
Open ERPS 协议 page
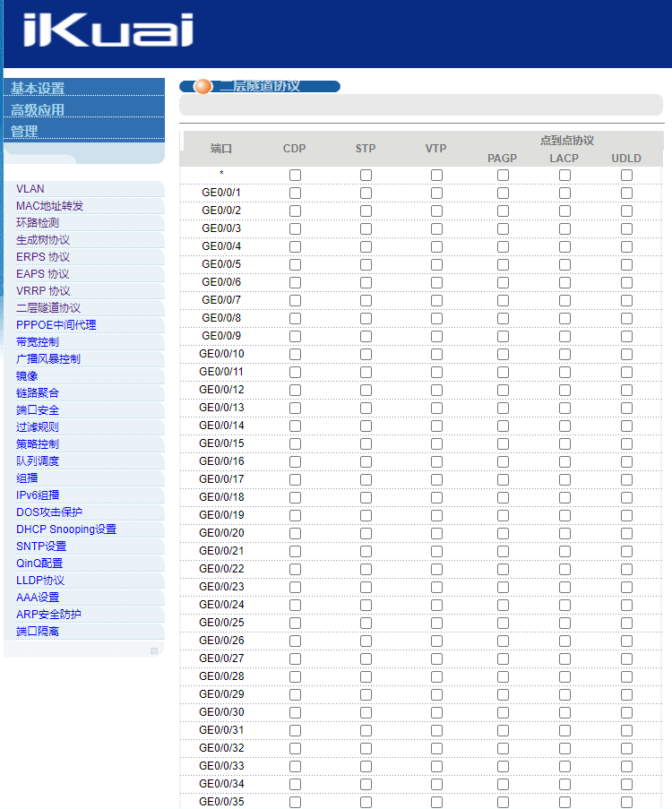tap(43, 257)
